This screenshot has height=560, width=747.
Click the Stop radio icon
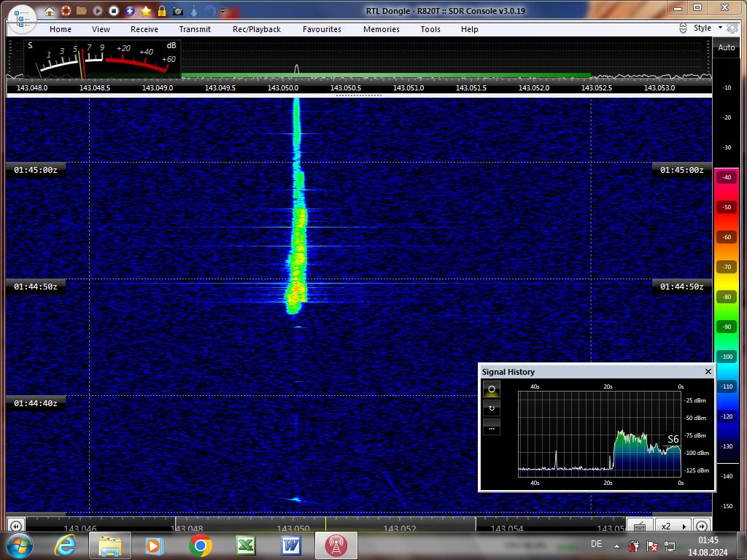(113, 10)
